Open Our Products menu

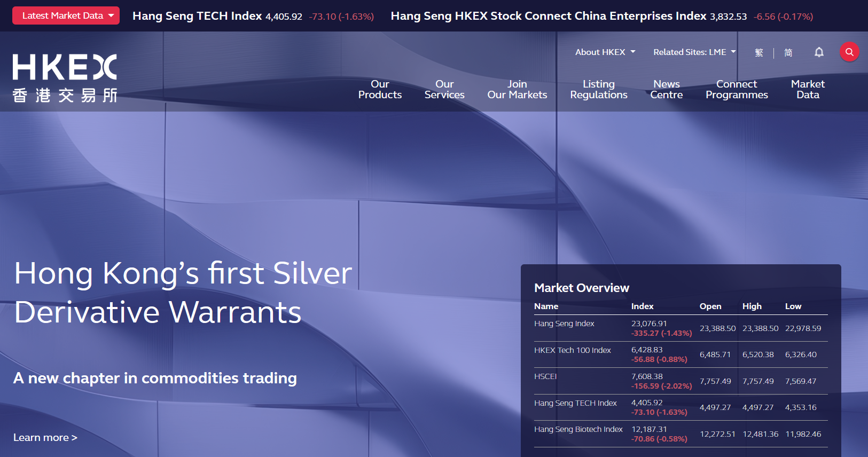point(380,89)
